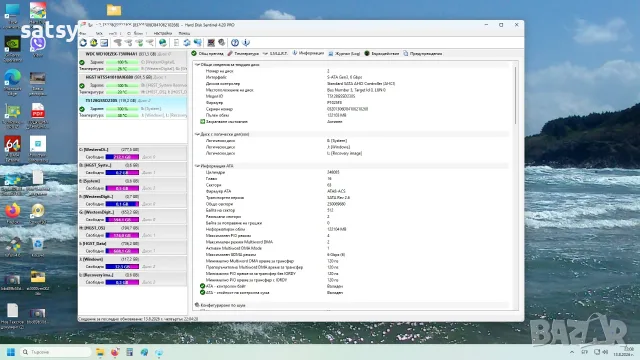Click the information panel vertical scrollbar
The image size is (640, 360).
tap(516, 96)
